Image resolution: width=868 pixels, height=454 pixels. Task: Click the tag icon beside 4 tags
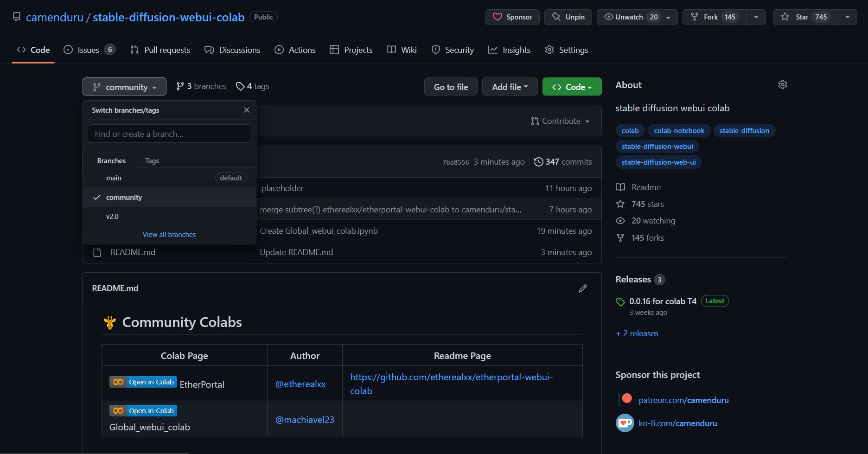(x=240, y=86)
